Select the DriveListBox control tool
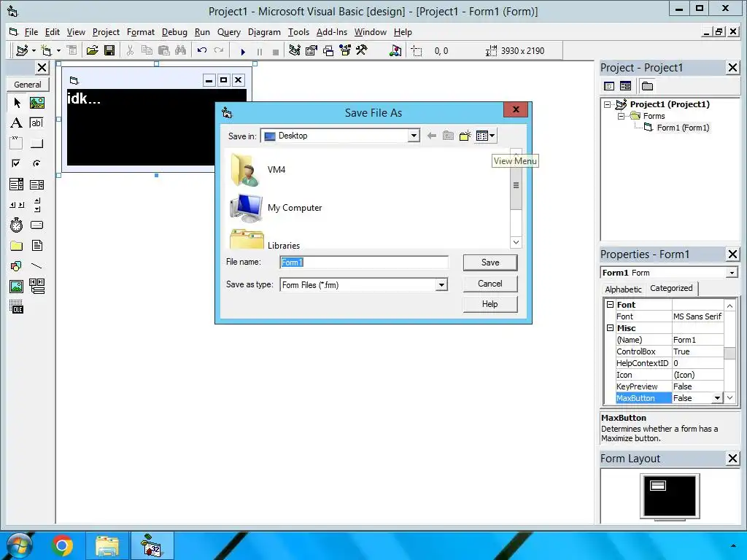 tap(36, 225)
